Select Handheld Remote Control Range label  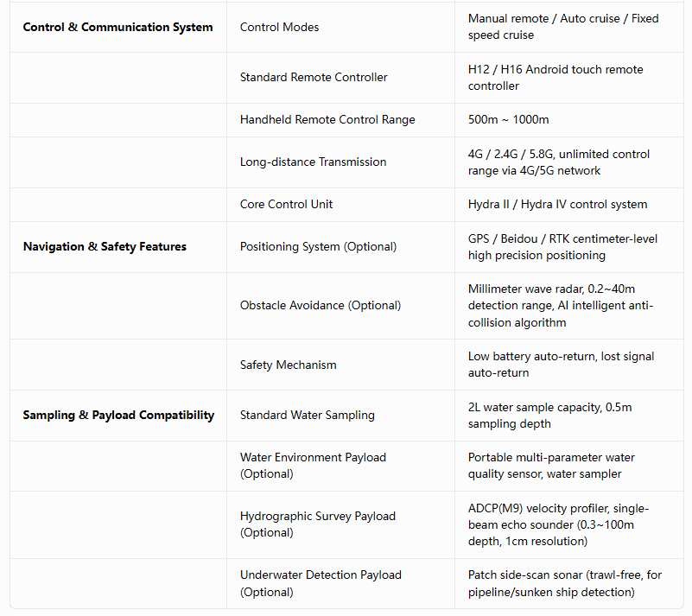(x=327, y=119)
